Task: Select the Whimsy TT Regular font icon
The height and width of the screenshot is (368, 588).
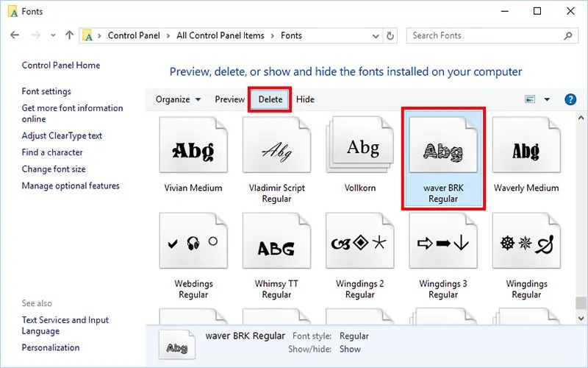Action: click(x=276, y=241)
